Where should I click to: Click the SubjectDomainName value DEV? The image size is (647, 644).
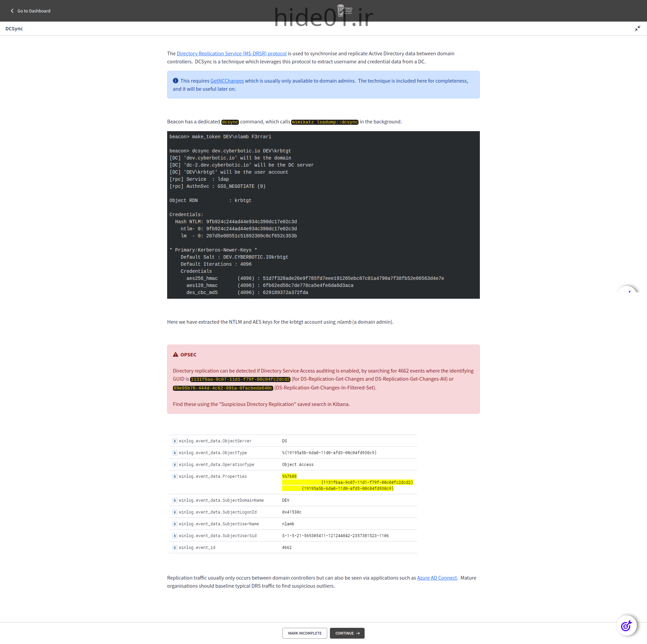[286, 500]
